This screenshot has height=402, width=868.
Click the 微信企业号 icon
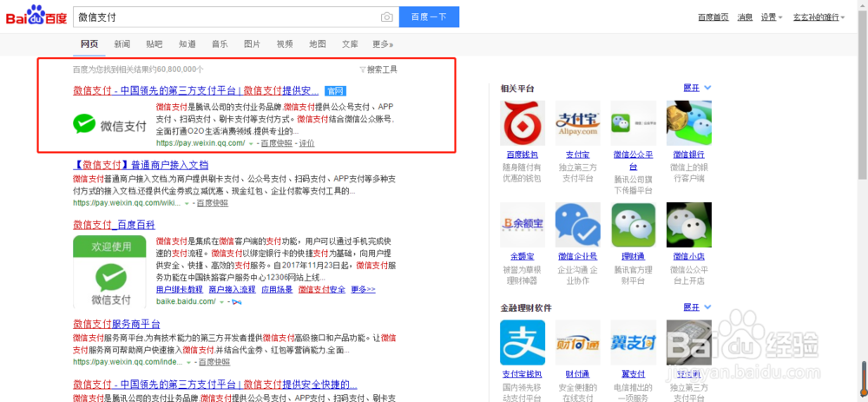578,225
